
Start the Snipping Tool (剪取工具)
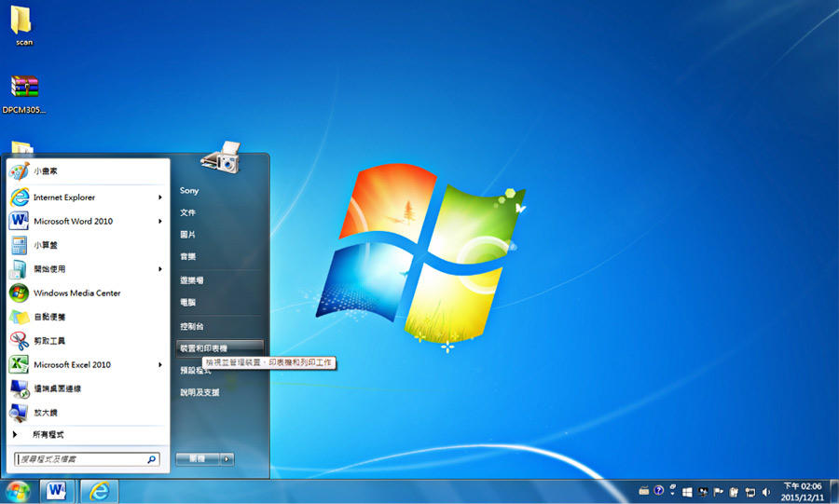(x=89, y=341)
